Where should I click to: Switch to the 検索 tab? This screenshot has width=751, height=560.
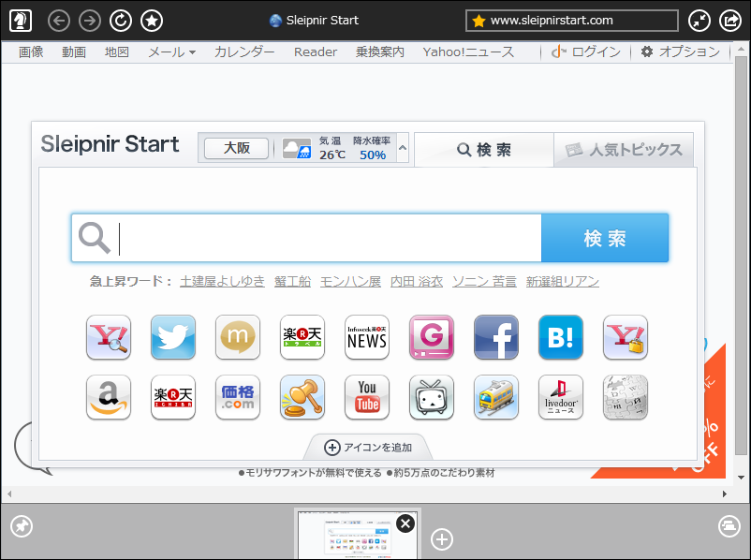coord(484,150)
